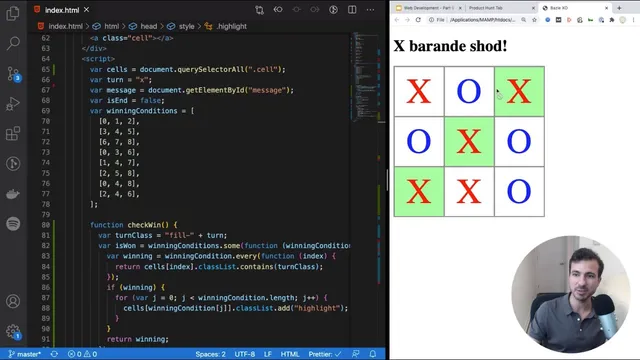
Task: Click the html breadcrumb segment
Action: click(111, 26)
